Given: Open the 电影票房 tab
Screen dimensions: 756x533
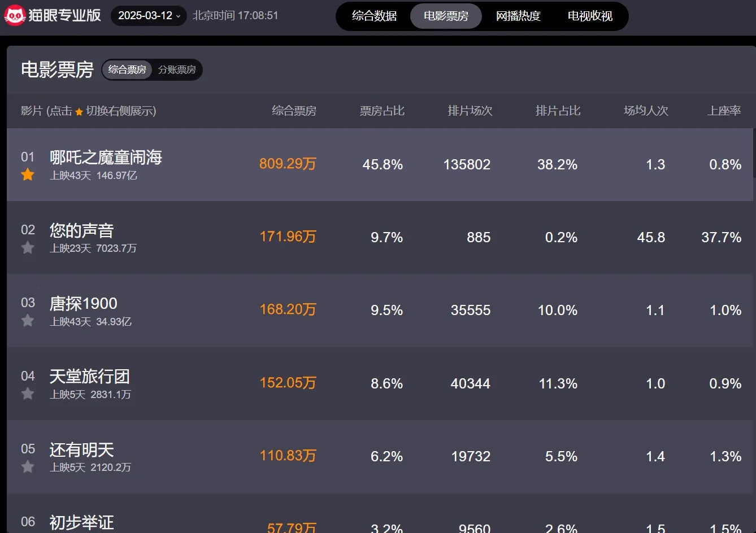Looking at the screenshot, I should pyautogui.click(x=446, y=16).
